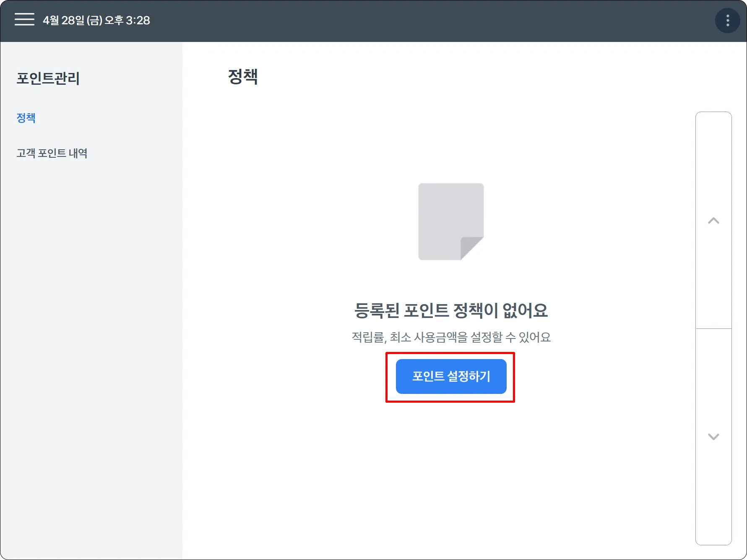Click the 등록된 포인트 정책이 없어요 message
747x560 pixels.
(451, 310)
